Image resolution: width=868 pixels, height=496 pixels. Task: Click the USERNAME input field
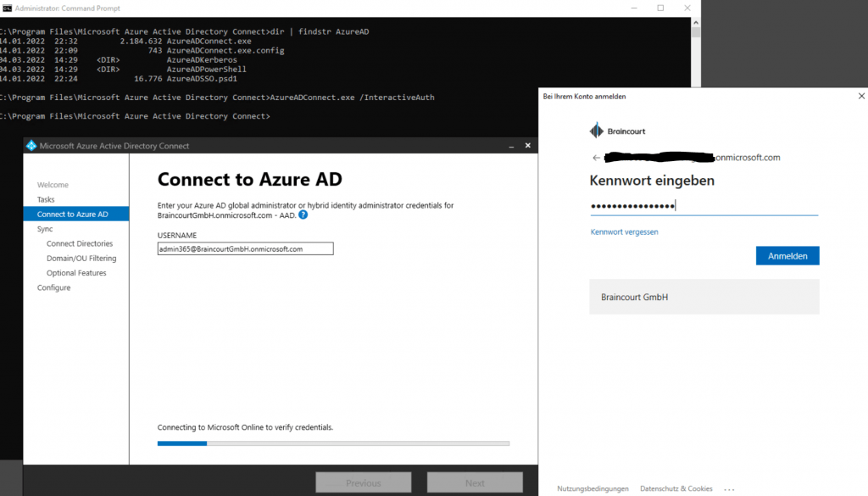[x=245, y=248]
